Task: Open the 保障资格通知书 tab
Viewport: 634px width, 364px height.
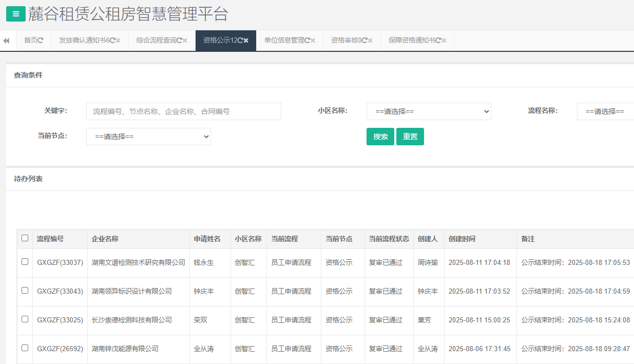Action: [411, 41]
